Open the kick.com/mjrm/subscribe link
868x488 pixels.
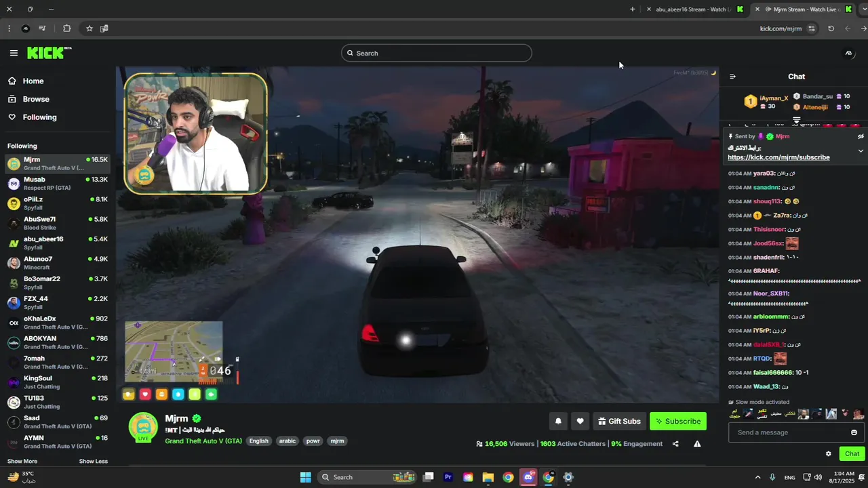coord(778,157)
